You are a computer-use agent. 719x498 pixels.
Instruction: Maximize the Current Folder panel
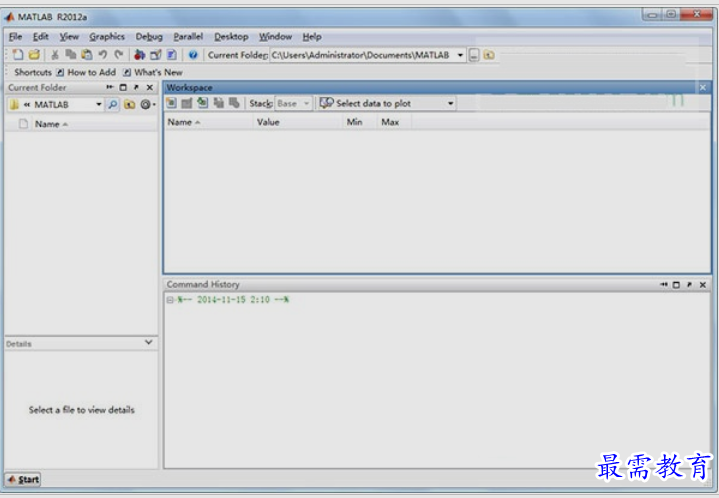tap(123, 87)
